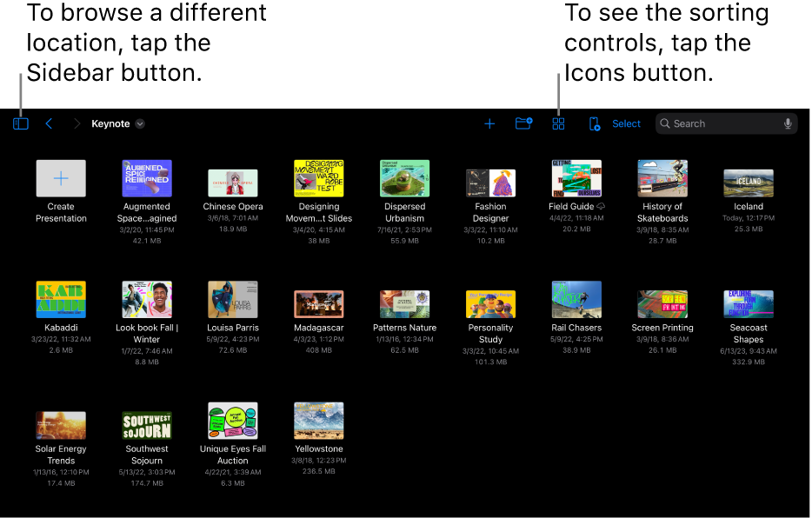Open the Rail Chasers presentation
Screen dimensions: 812x518
point(577,300)
